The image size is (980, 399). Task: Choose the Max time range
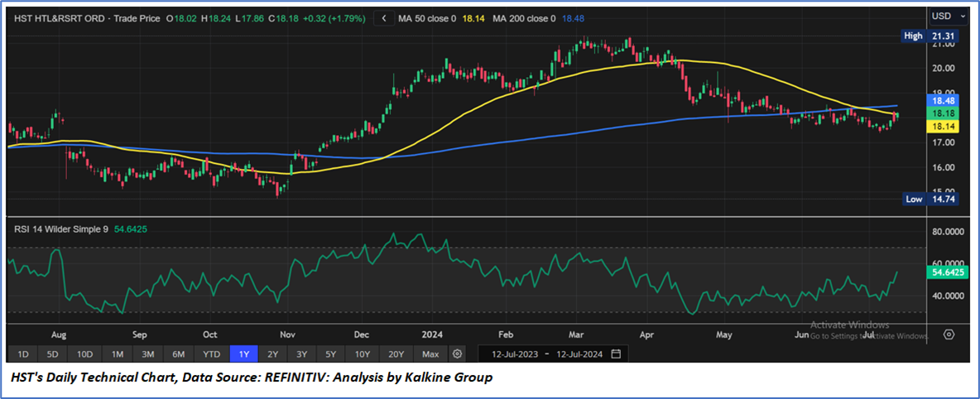click(430, 354)
